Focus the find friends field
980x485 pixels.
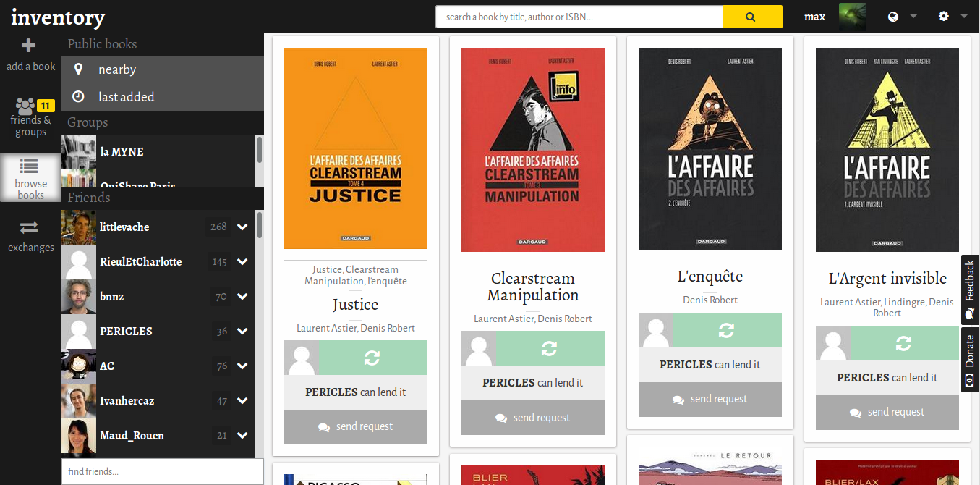163,471
